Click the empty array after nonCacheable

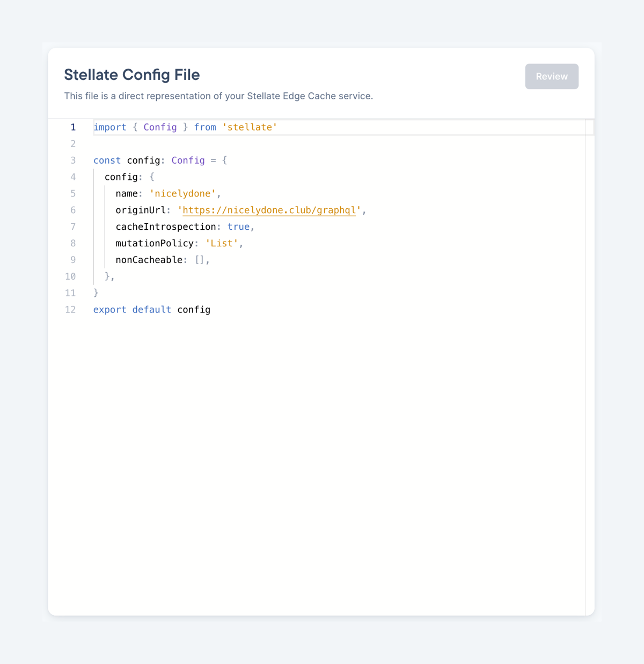200,260
